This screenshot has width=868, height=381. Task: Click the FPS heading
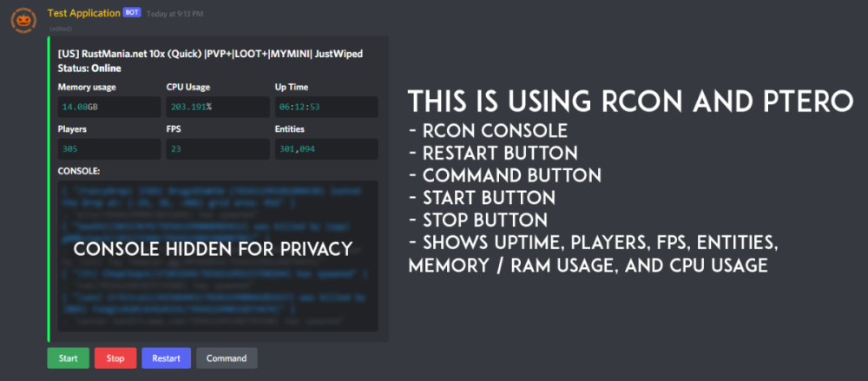pos(174,129)
